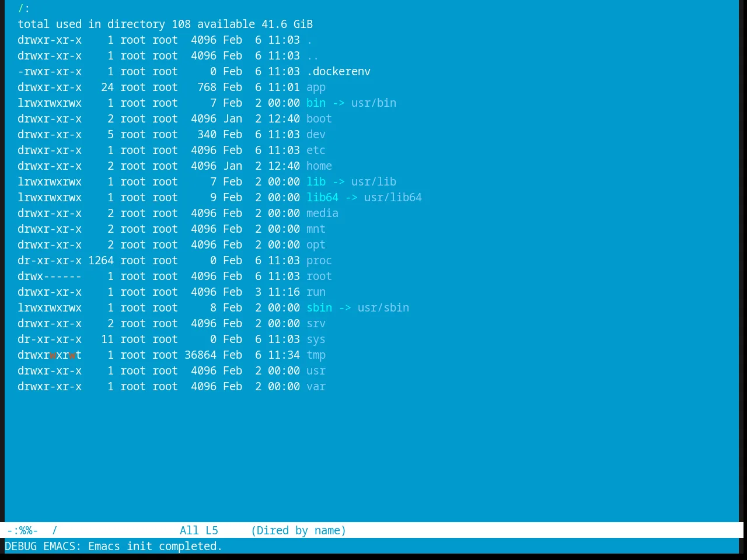This screenshot has width=747, height=560.
Task: Click the usr/sbin symlink target
Action: 383,307
